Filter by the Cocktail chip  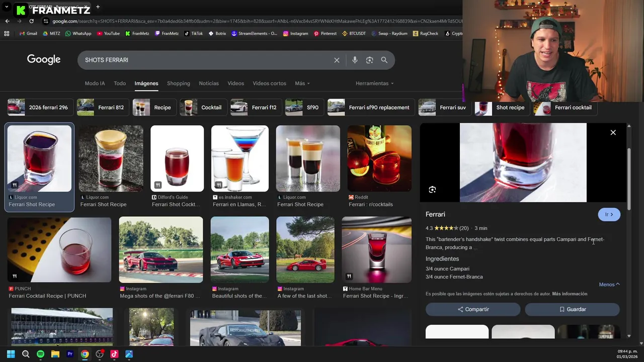(x=203, y=108)
